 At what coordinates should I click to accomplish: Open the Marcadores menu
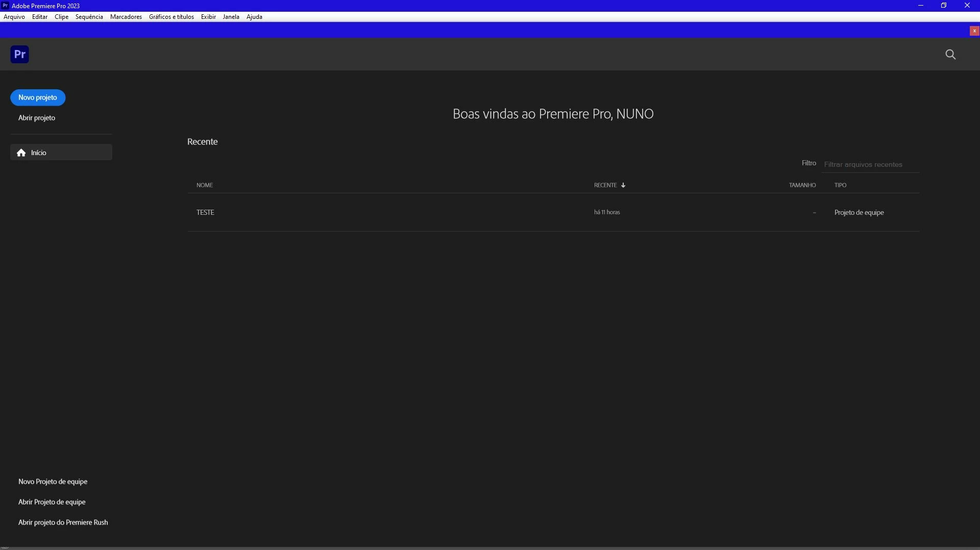(126, 17)
